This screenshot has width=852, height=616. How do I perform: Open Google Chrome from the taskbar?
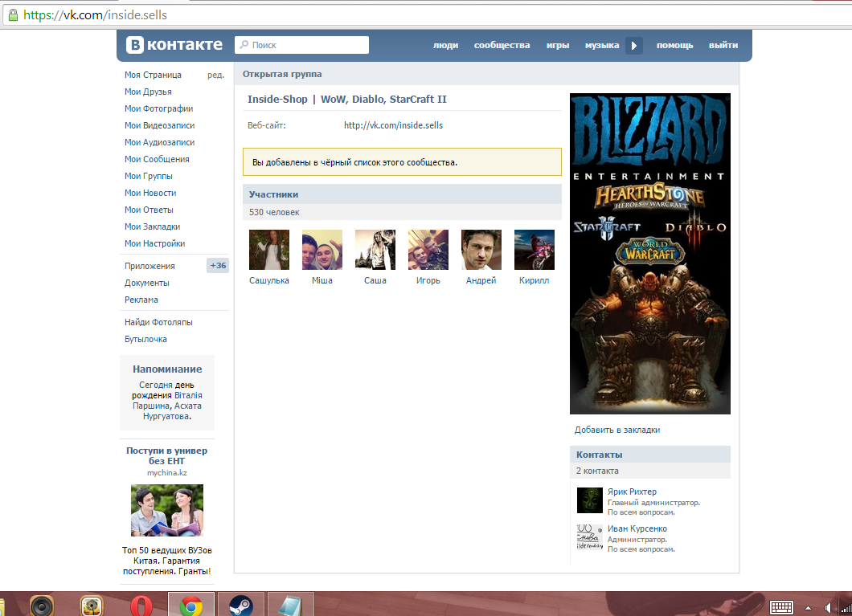tap(190, 606)
